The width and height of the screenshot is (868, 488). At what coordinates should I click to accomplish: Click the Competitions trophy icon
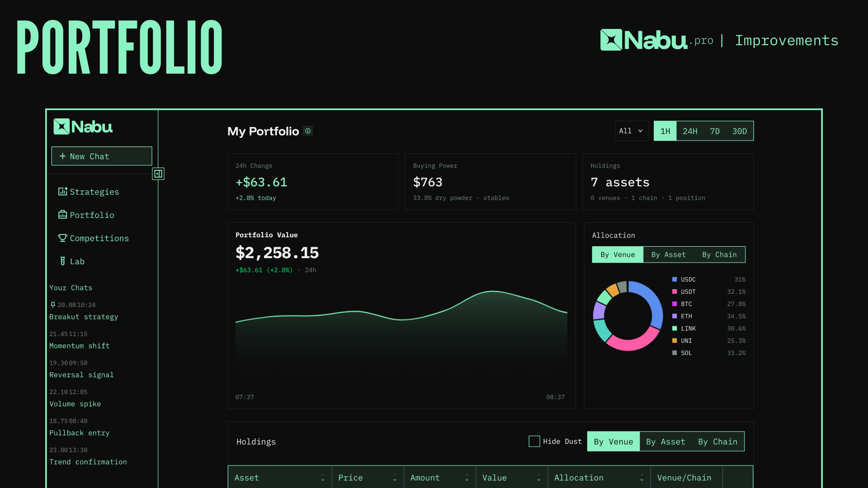(63, 238)
